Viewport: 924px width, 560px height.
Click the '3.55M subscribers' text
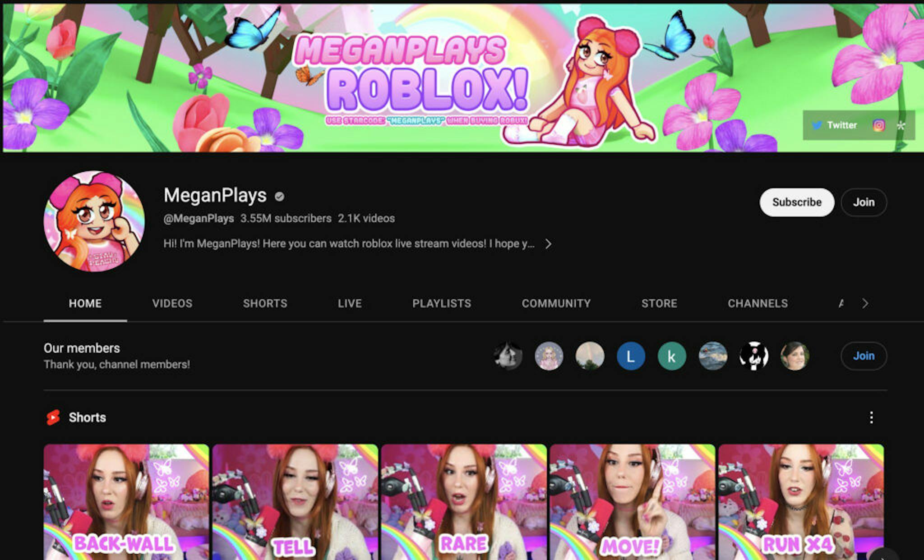click(x=286, y=219)
